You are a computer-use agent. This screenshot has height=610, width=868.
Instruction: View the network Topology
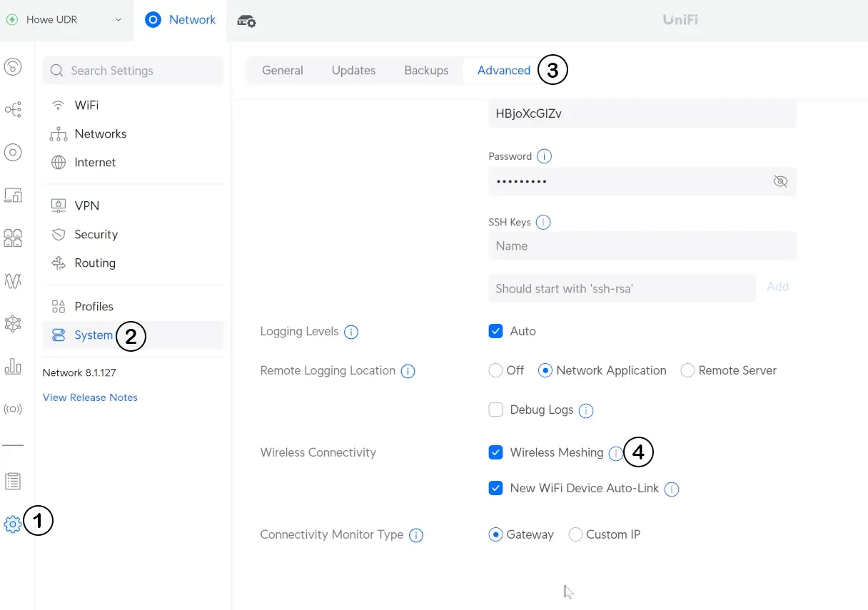point(13,109)
